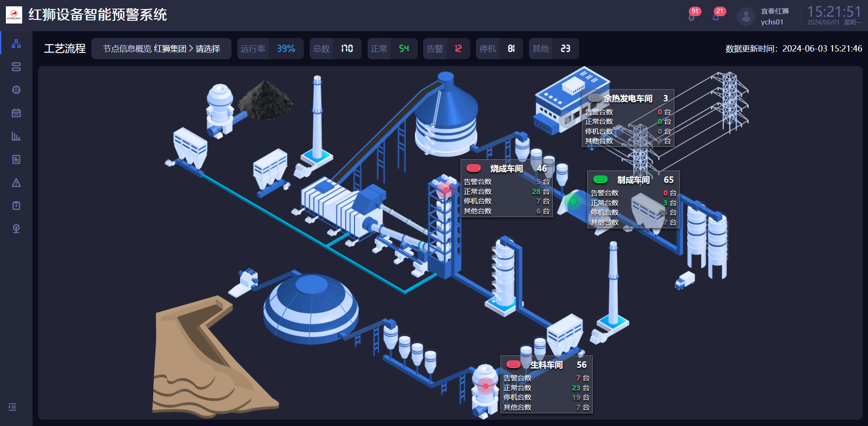
Task: Open the webcam monitoring sidebar icon
Action: 16,229
